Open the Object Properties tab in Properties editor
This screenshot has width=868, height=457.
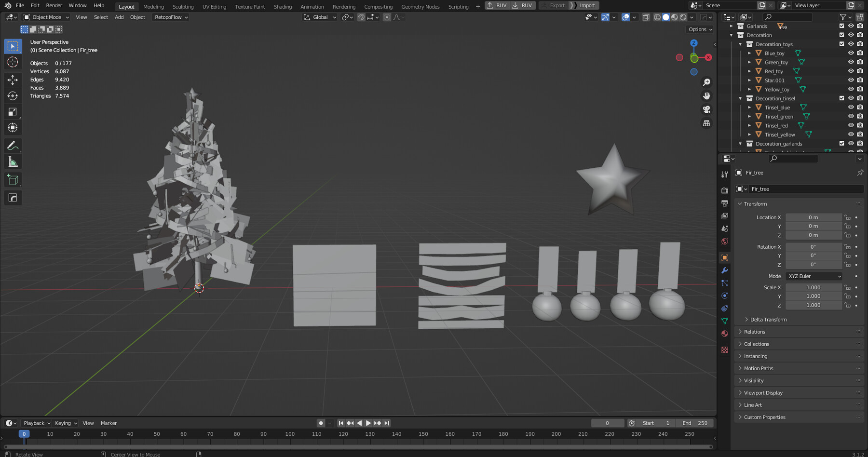tap(724, 257)
